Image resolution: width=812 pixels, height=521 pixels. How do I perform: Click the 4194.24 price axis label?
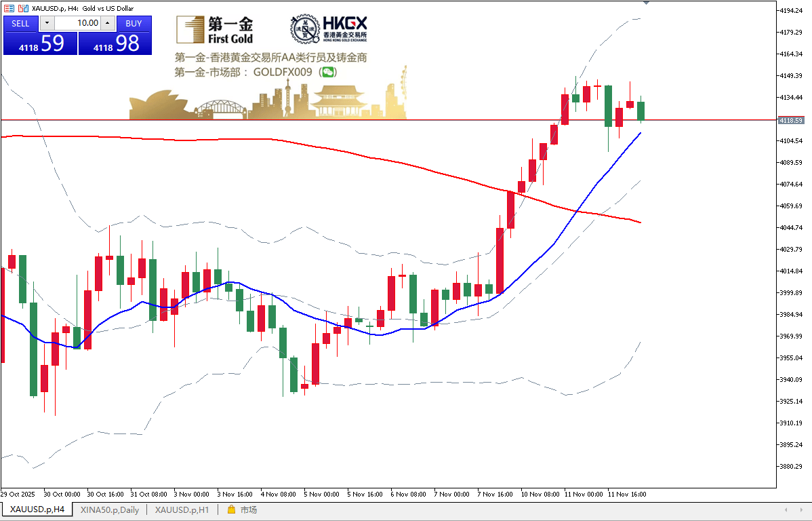pos(791,10)
